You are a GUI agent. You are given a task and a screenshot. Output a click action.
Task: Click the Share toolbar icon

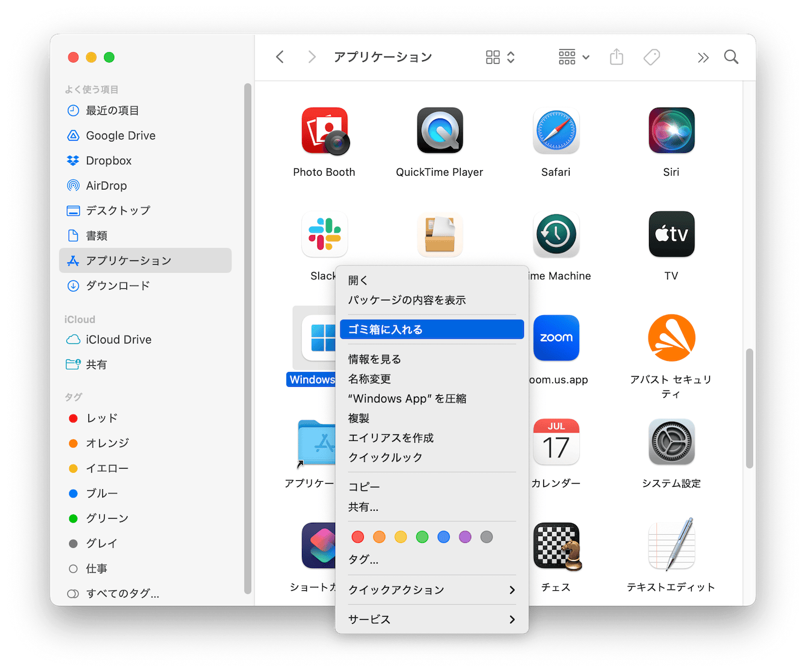(617, 57)
